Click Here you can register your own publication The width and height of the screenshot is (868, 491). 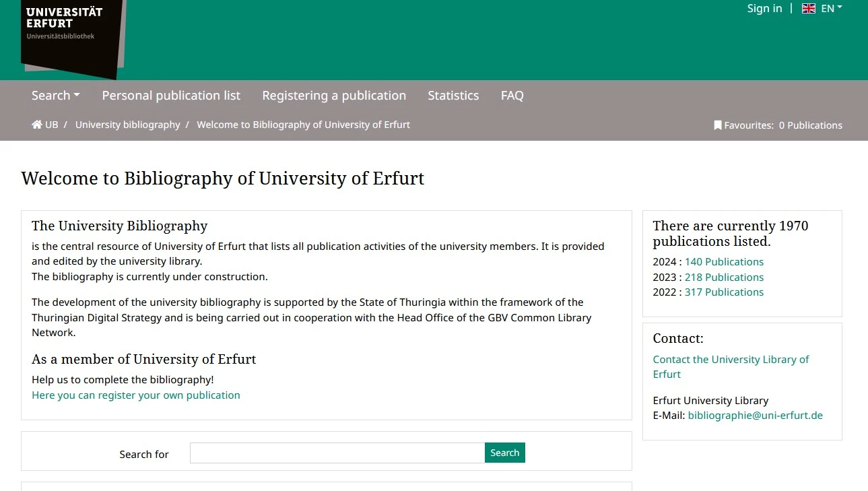tap(136, 395)
